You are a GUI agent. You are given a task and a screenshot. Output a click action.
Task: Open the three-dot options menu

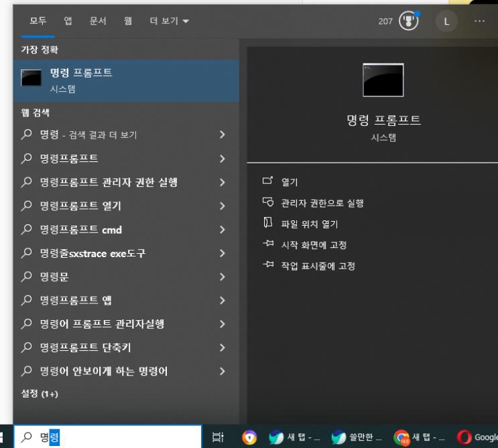479,21
